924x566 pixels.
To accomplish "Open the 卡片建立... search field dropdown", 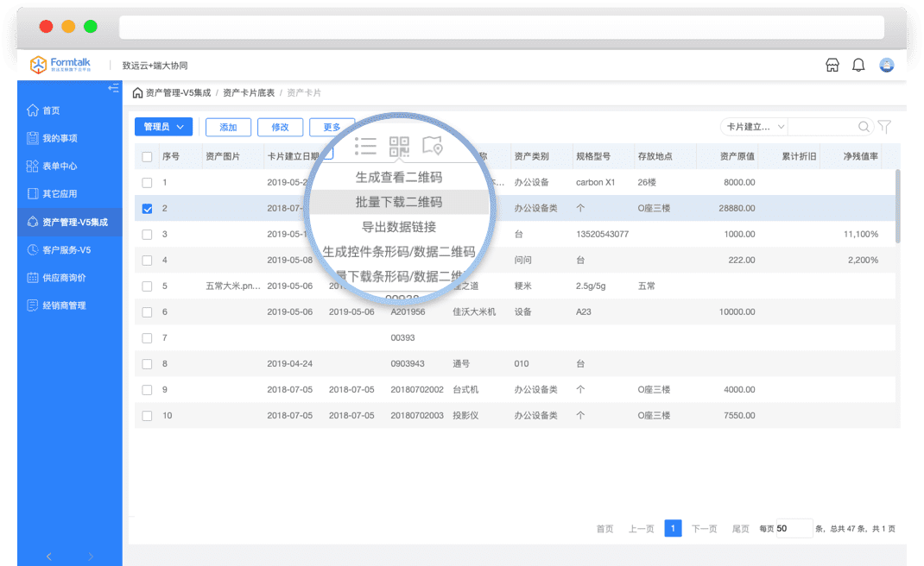I will (x=755, y=127).
